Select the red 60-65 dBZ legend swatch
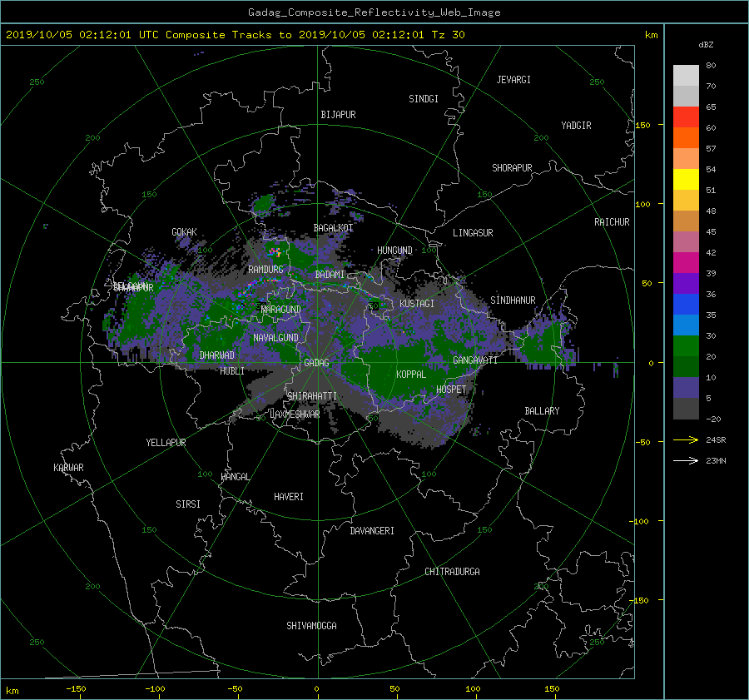This screenshot has width=749, height=700. tap(686, 117)
